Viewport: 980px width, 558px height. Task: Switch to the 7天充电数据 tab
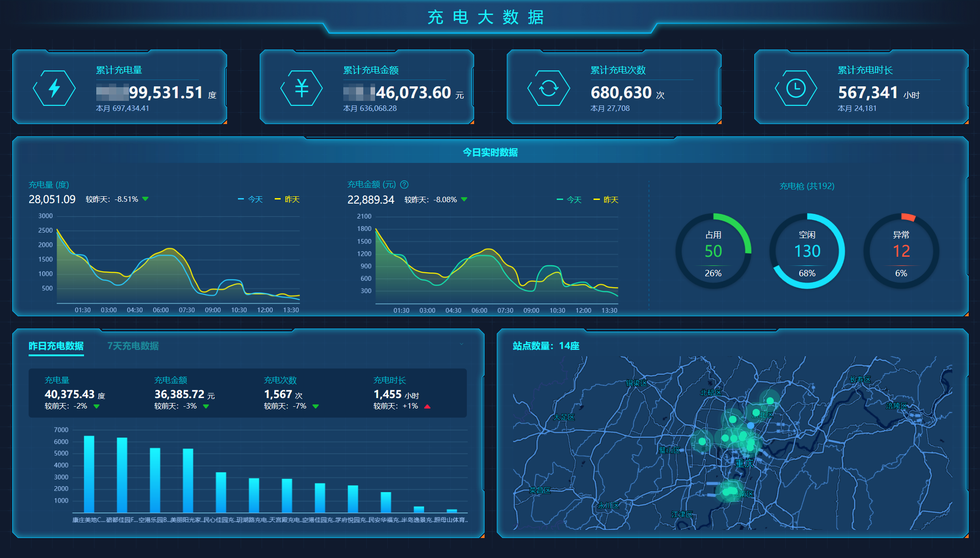(133, 346)
